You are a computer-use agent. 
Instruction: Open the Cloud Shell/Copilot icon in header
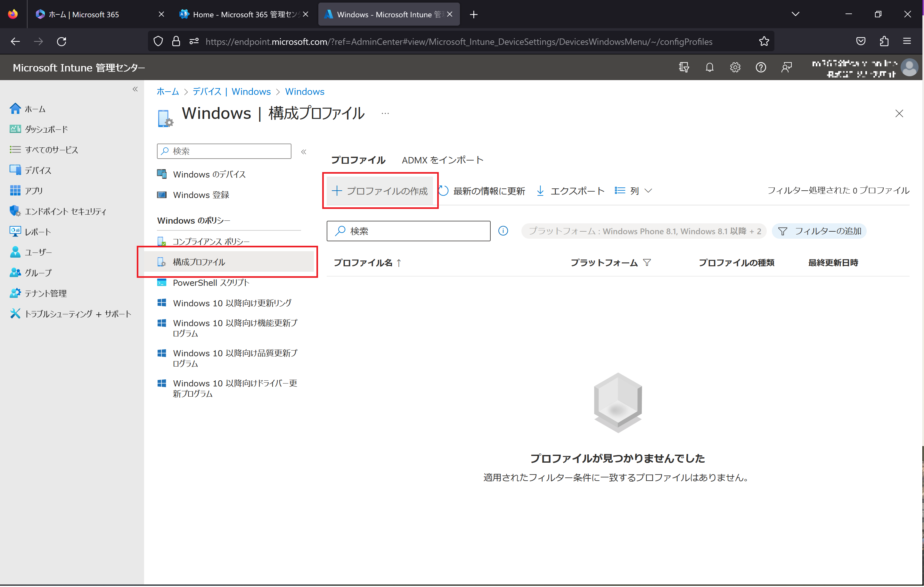click(x=684, y=68)
